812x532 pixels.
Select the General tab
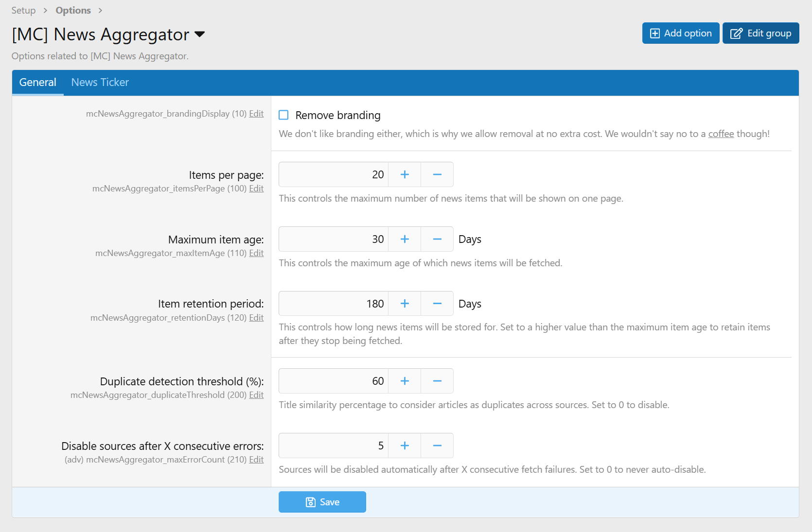tap(37, 83)
